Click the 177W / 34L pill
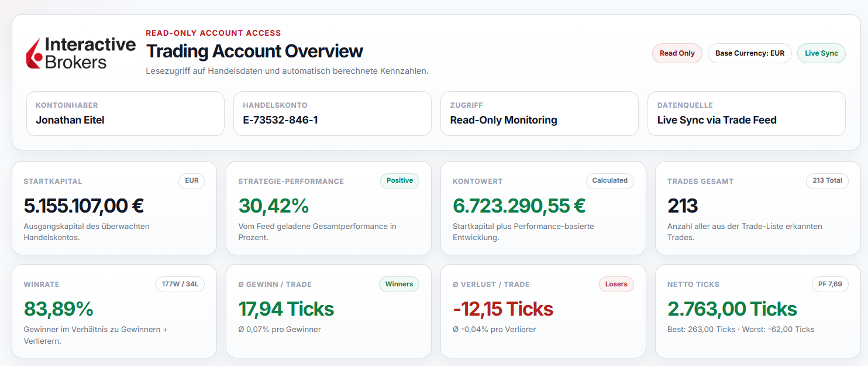This screenshot has width=868, height=366. coord(180,285)
